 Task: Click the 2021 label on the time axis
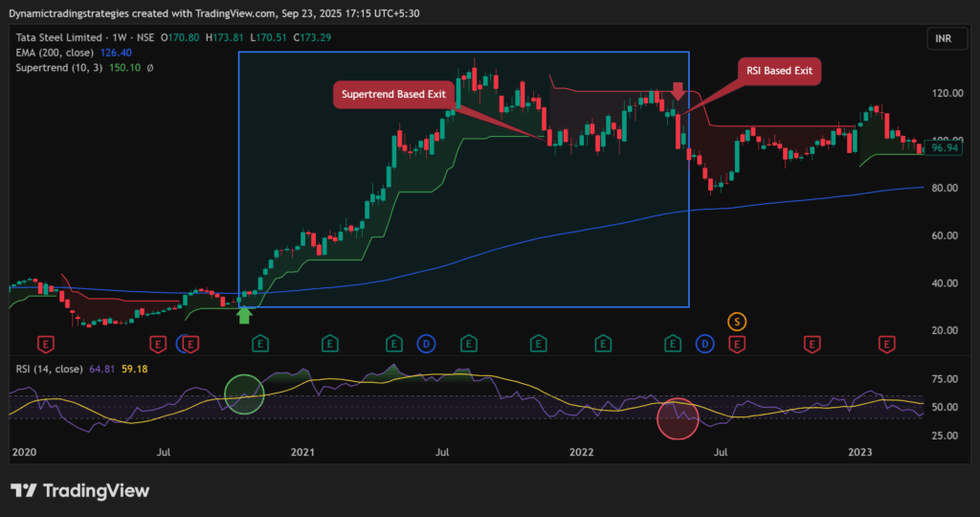coord(302,451)
